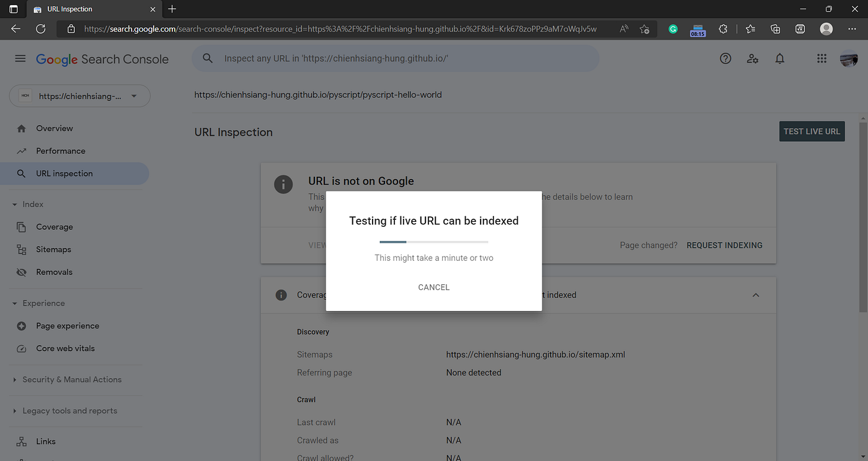Collapse the Experience section
Screen dimensions: 868x461
(15, 304)
